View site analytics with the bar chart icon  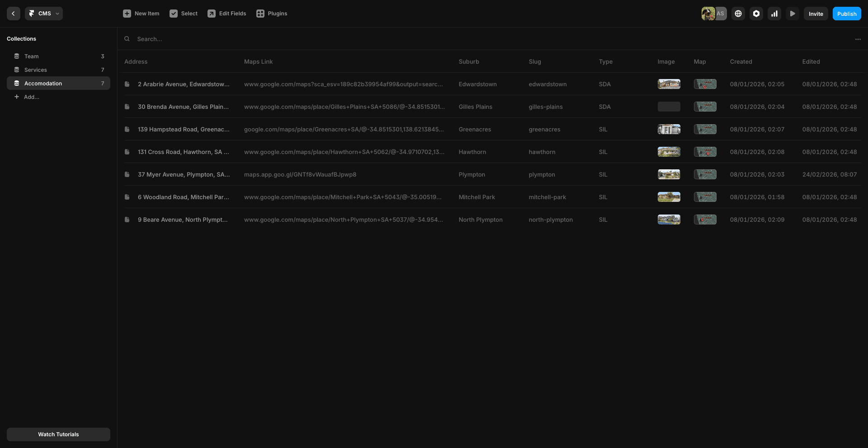(774, 14)
